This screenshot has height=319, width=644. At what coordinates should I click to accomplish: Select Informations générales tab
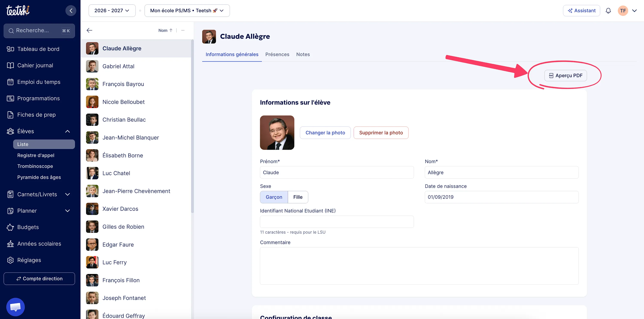pyautogui.click(x=232, y=54)
